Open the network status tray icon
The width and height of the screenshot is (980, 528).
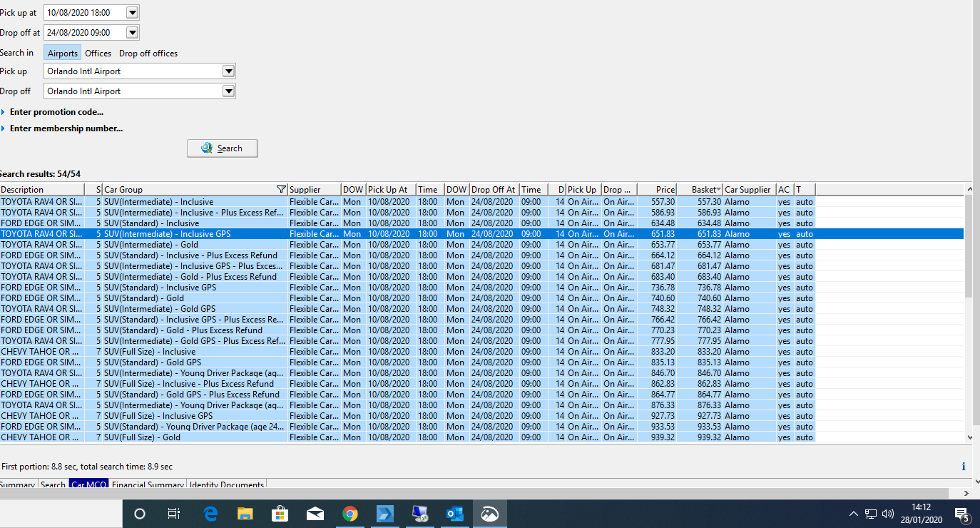871,514
